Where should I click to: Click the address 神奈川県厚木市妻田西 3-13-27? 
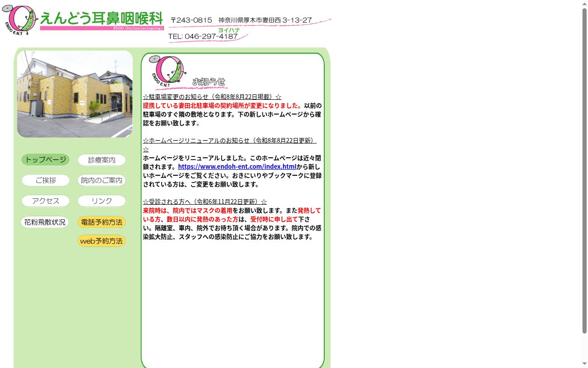pyautogui.click(x=265, y=20)
